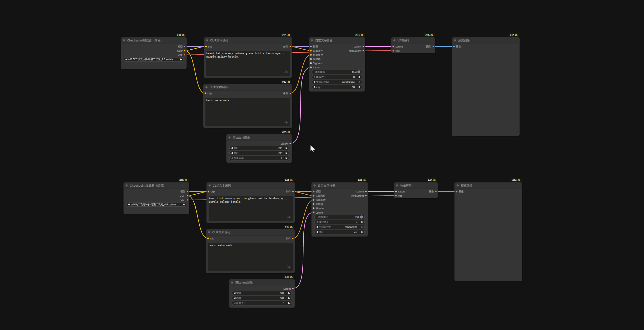Click the fox badge icon beside #41
Image resolution: width=644 pixels, height=330 pixels.
(291, 180)
